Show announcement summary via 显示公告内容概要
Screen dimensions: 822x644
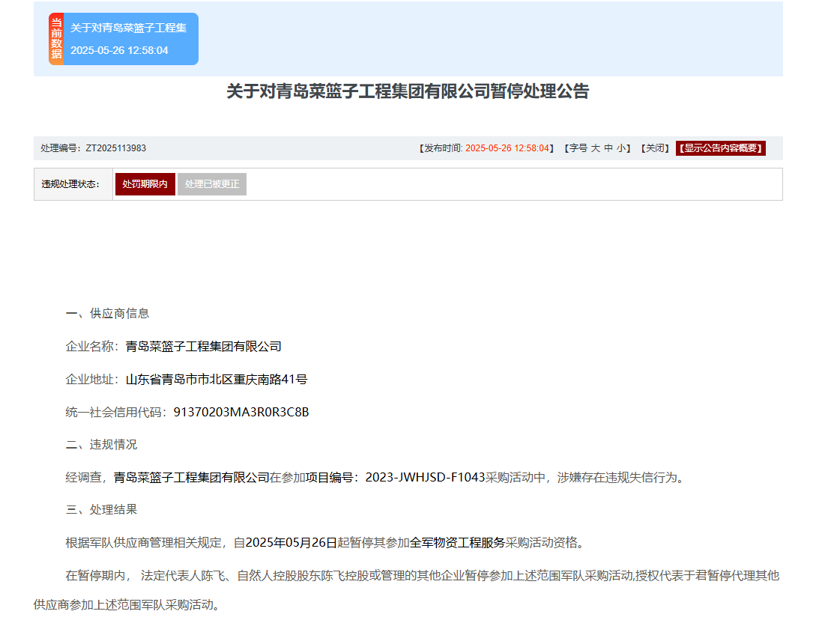(x=721, y=148)
